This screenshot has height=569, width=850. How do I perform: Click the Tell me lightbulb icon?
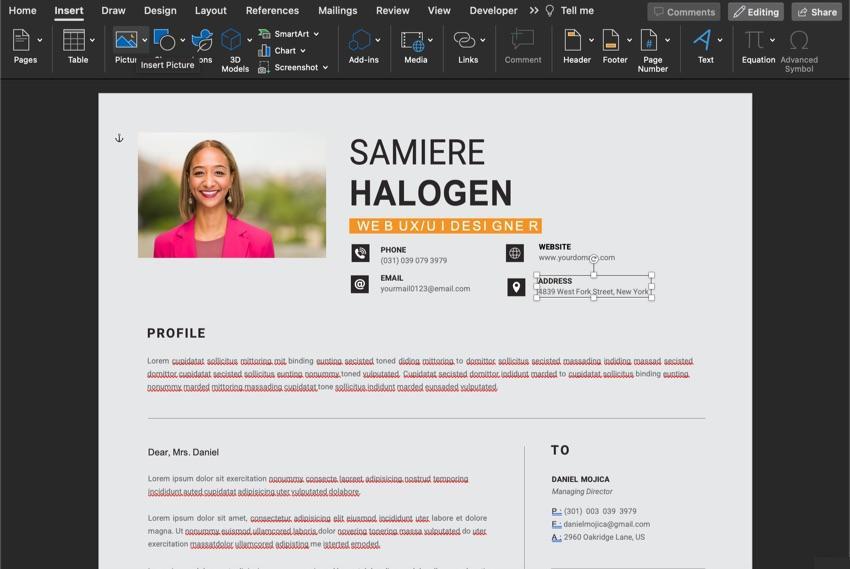pyautogui.click(x=550, y=11)
